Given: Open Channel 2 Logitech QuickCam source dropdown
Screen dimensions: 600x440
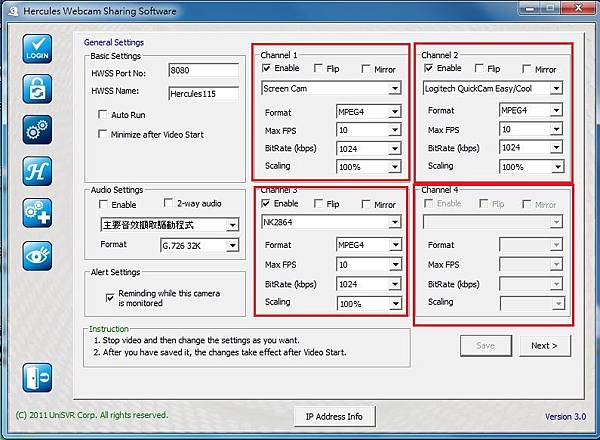Looking at the screenshot, I should coord(492,88).
